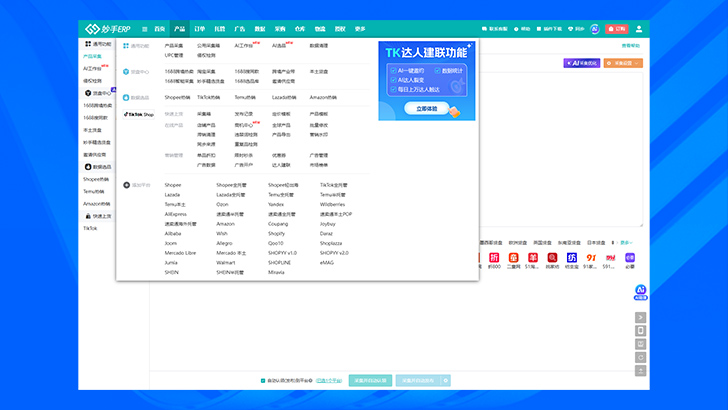The image size is (728, 410).
Task: Select Shopee热销 in the dropdown menu
Action: click(177, 98)
